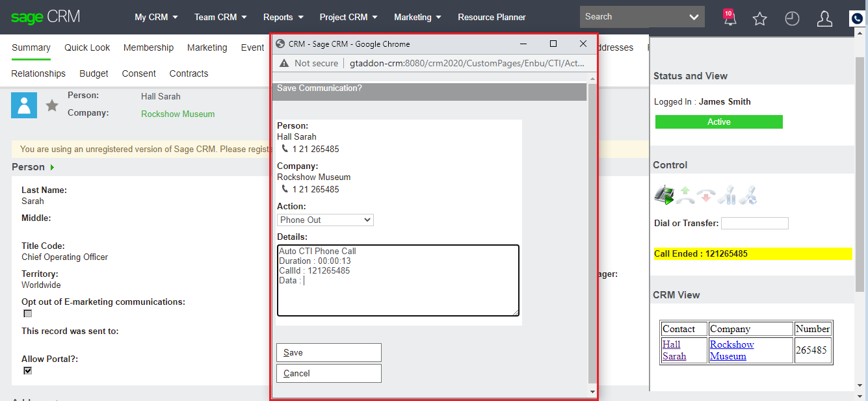Click the Sage CRM logo

pos(46,18)
